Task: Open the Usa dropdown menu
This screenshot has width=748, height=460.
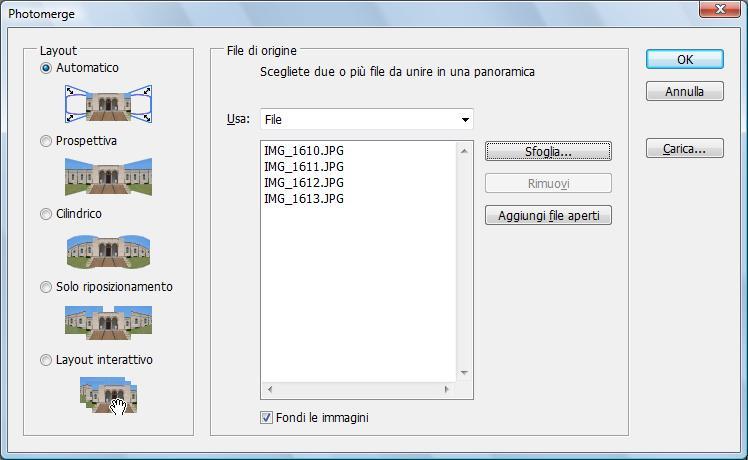Action: [x=366, y=119]
